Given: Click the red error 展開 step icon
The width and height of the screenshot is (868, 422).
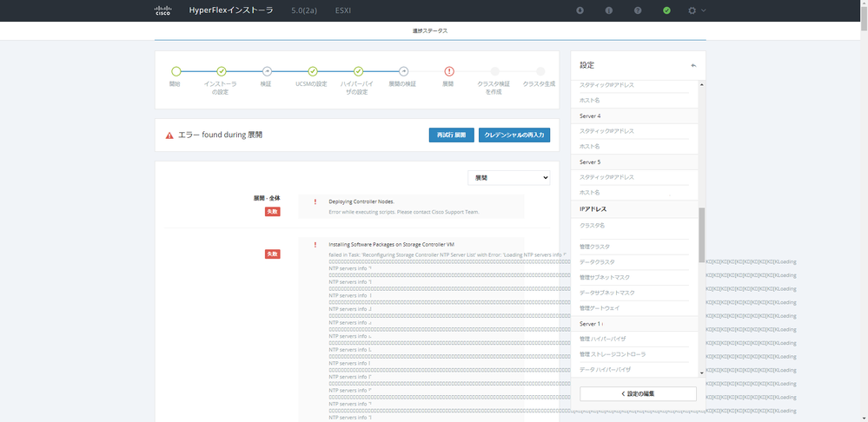Looking at the screenshot, I should [449, 71].
